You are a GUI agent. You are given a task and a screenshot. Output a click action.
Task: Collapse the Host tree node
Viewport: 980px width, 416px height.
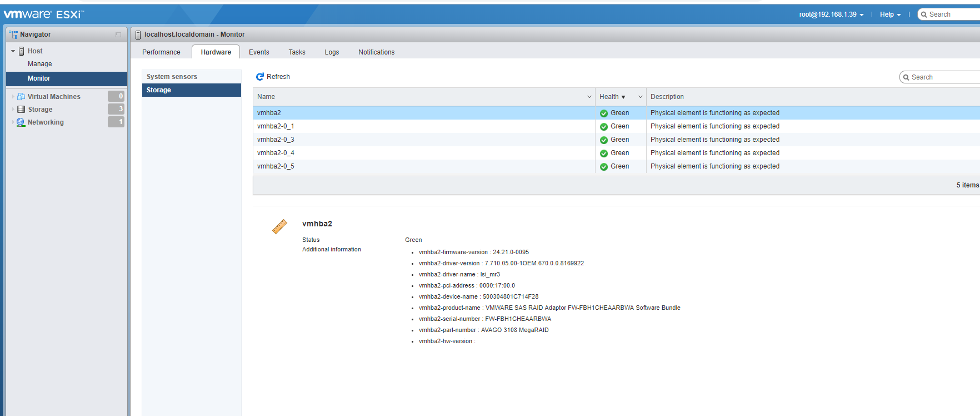pos(13,51)
